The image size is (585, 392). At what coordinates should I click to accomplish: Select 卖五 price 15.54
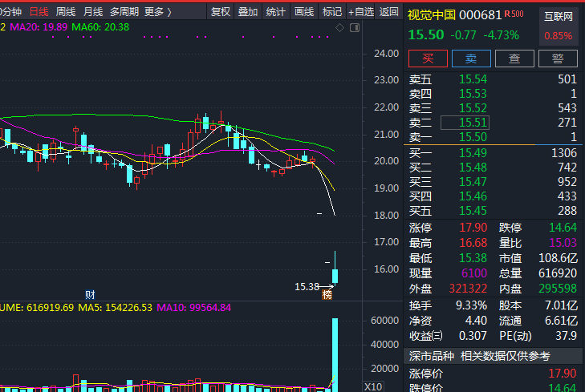[x=473, y=79]
